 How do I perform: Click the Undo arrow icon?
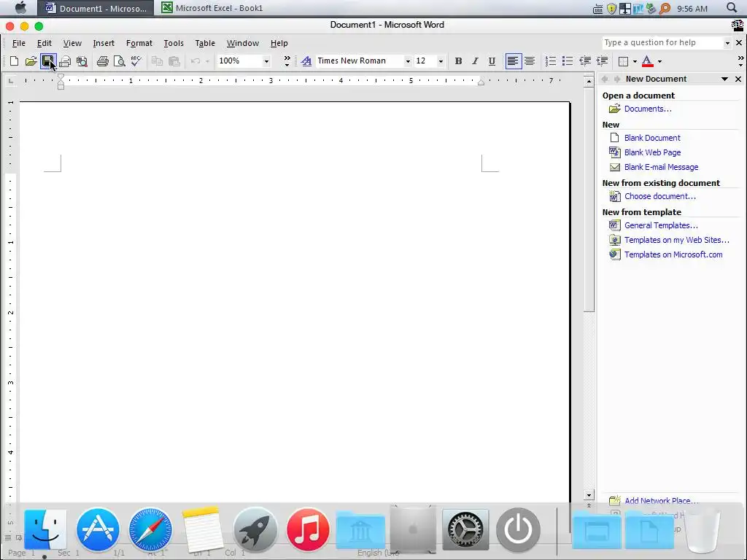click(195, 61)
